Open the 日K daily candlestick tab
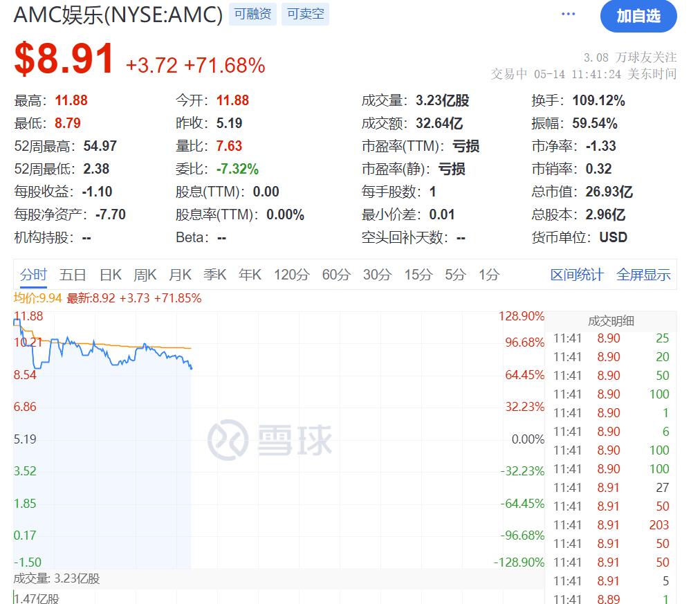Image resolution: width=700 pixels, height=604 pixels. (111, 275)
